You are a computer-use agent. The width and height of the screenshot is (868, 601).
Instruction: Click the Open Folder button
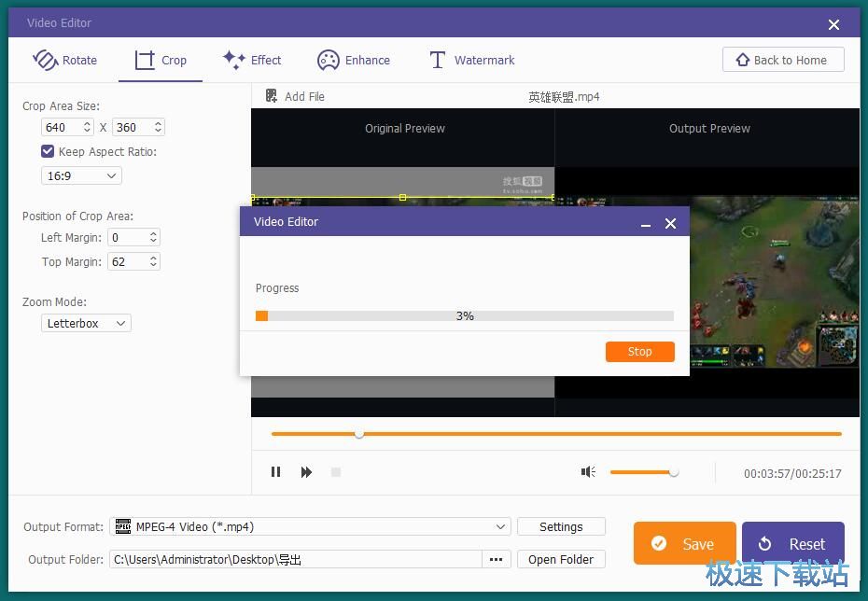[x=561, y=560]
